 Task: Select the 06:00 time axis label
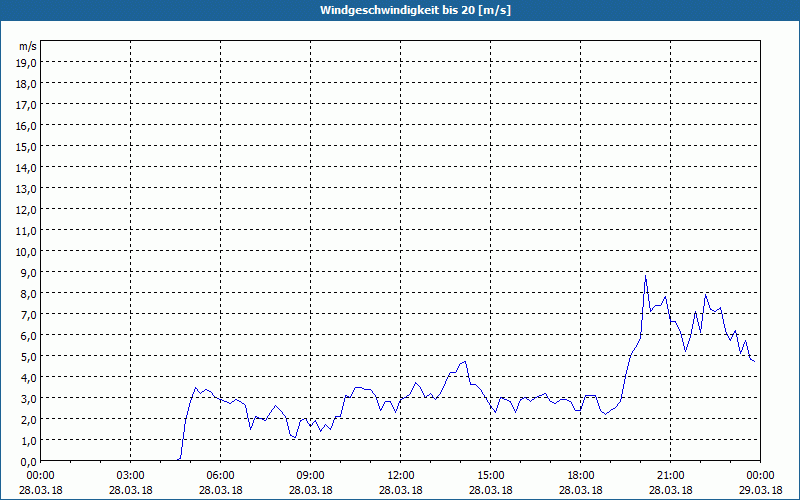pos(220,476)
